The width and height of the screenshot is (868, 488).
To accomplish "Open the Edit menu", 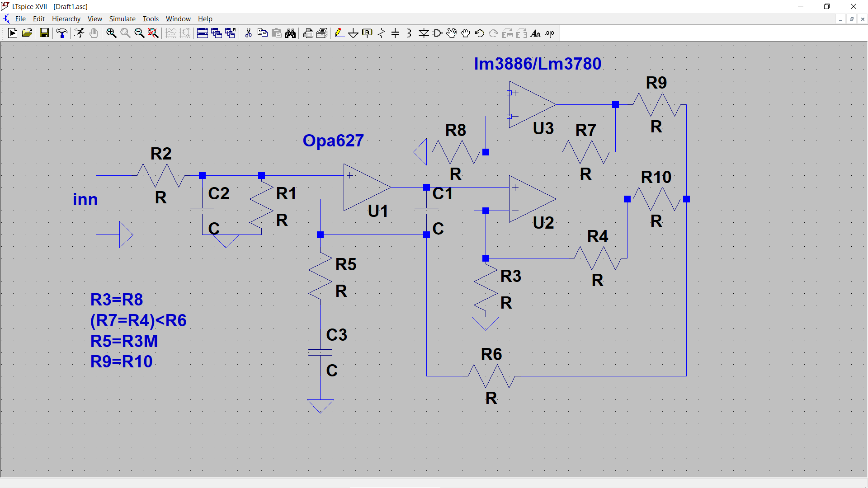I will coord(39,19).
